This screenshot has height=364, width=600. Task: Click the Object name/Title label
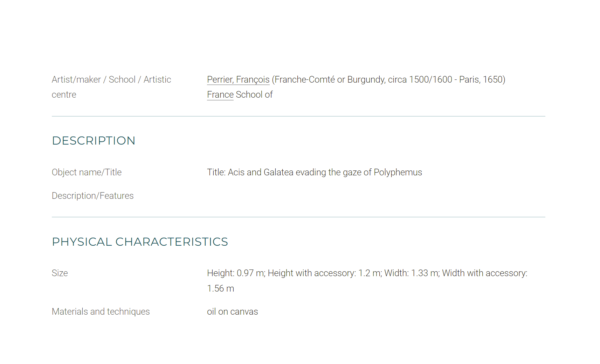point(87,173)
